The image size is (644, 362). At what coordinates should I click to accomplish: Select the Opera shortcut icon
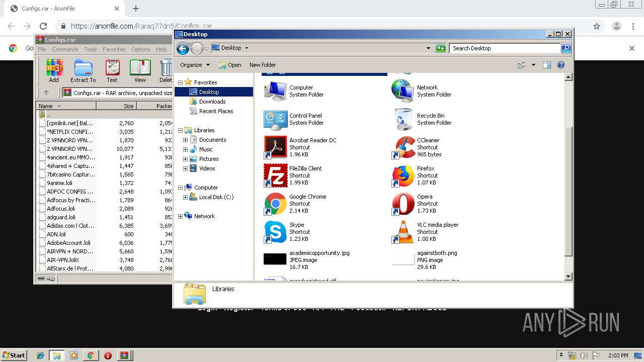pos(404,204)
